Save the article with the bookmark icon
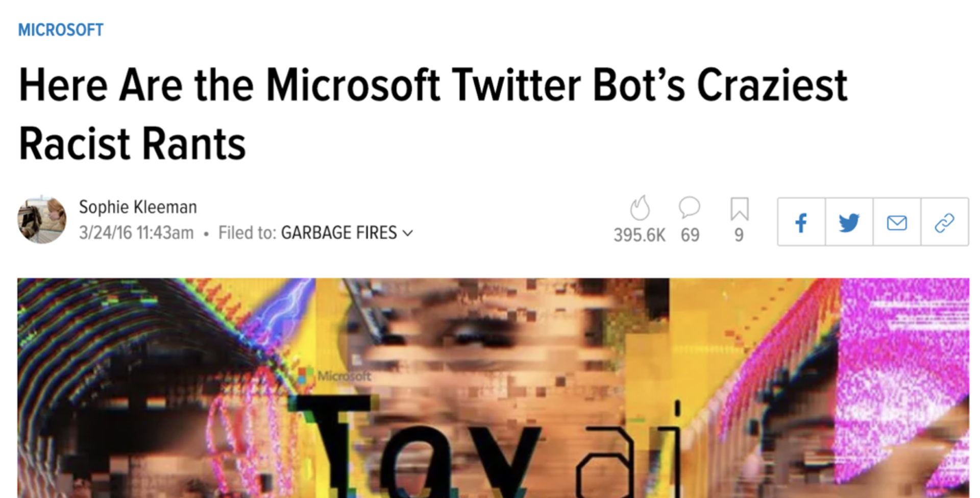Image resolution: width=980 pixels, height=498 pixels. click(x=739, y=209)
